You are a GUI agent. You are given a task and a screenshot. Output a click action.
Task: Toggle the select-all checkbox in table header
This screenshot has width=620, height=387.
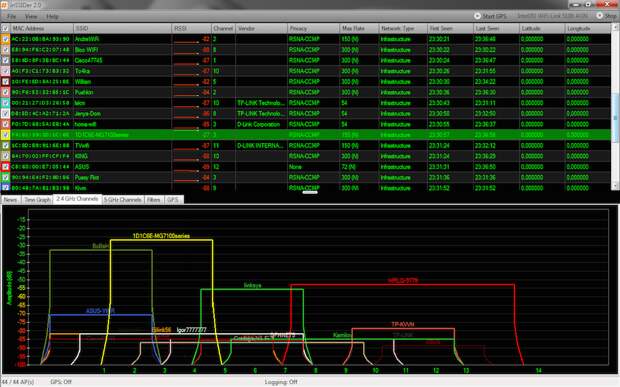coord(5,28)
